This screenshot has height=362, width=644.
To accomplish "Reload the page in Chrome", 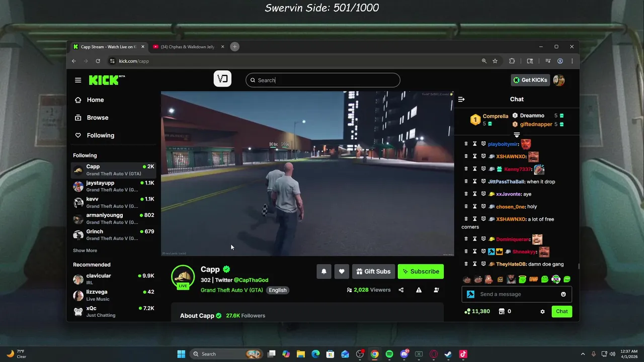I will click(x=98, y=61).
